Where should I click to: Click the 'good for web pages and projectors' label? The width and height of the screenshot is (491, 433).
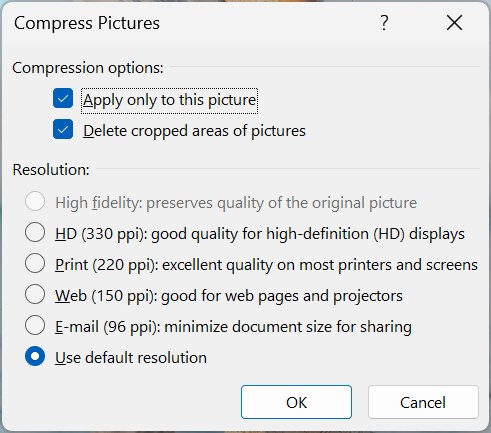(282, 296)
